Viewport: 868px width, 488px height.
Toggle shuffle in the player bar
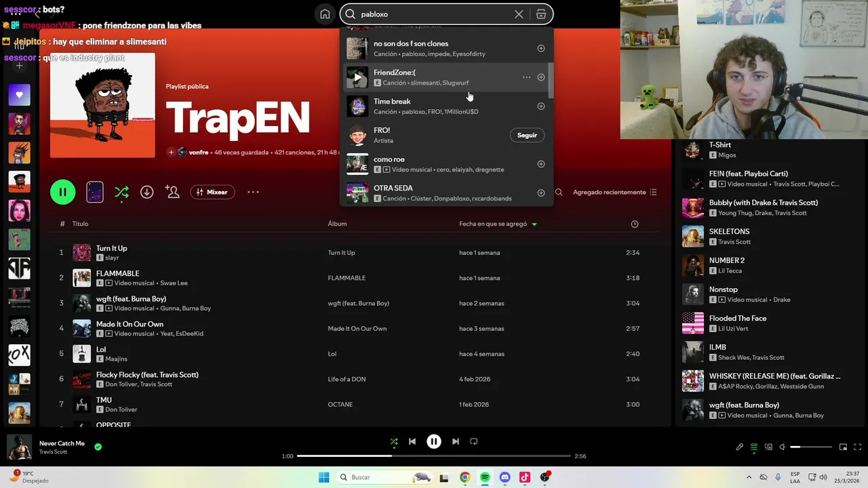(x=394, y=442)
